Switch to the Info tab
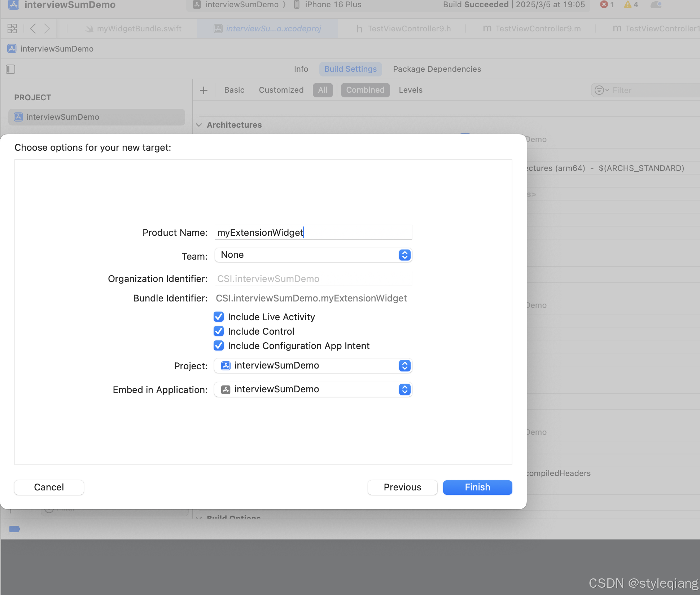Image resolution: width=700 pixels, height=595 pixels. [301, 69]
